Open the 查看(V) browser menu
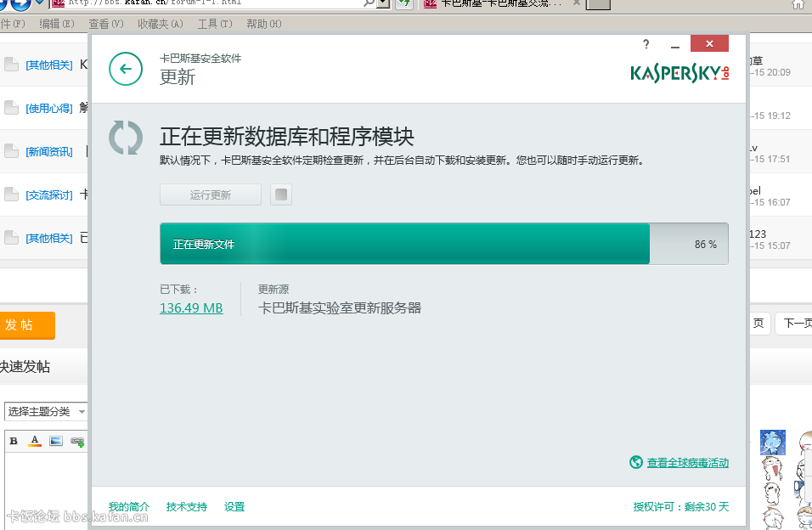812x530 pixels. click(x=106, y=24)
